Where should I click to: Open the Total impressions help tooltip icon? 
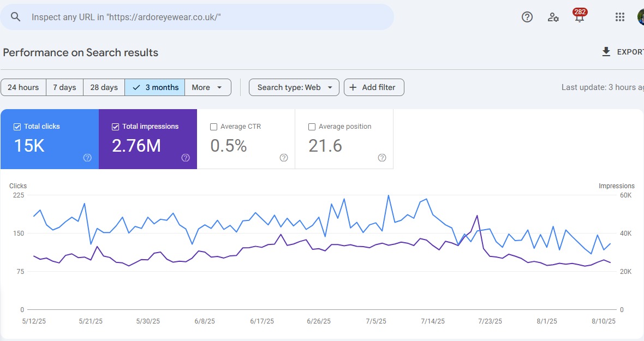185,158
